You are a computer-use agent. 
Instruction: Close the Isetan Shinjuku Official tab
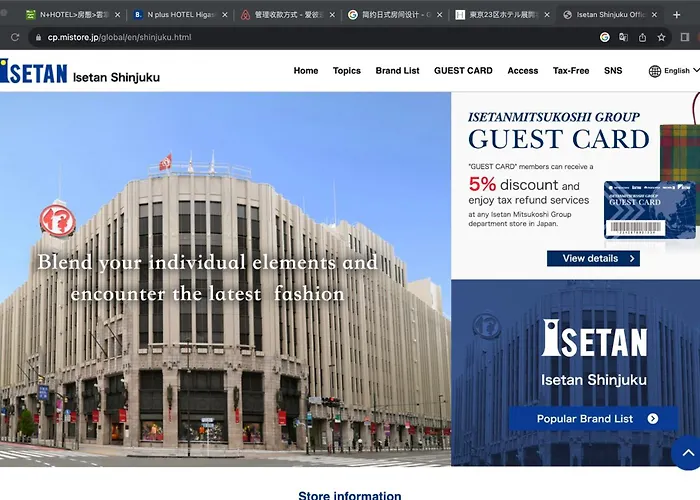654,15
